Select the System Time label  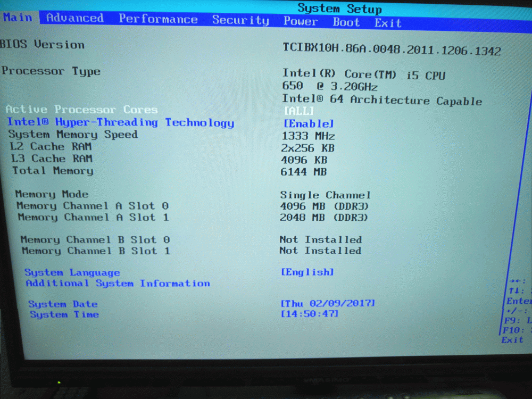point(64,314)
